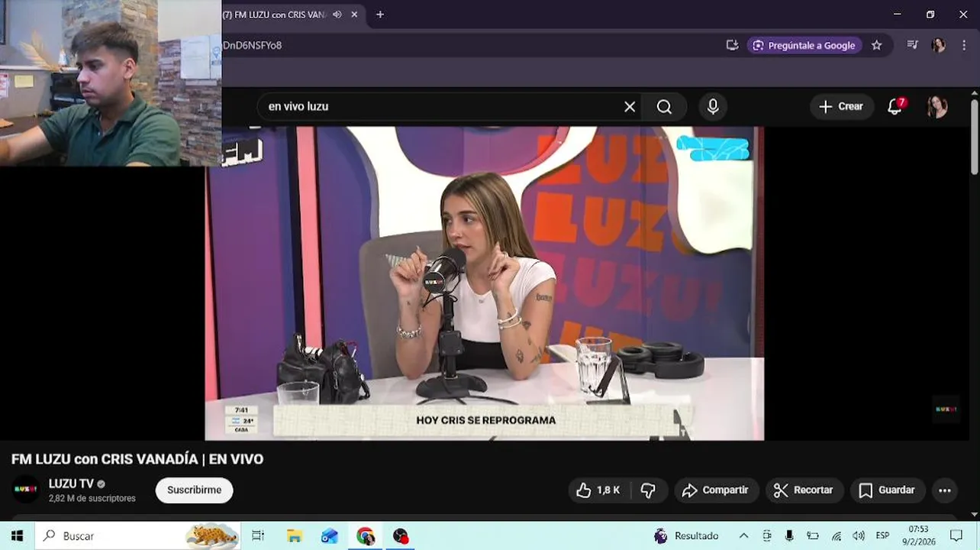Click the install app icon in address bar
980x550 pixels.
click(732, 45)
